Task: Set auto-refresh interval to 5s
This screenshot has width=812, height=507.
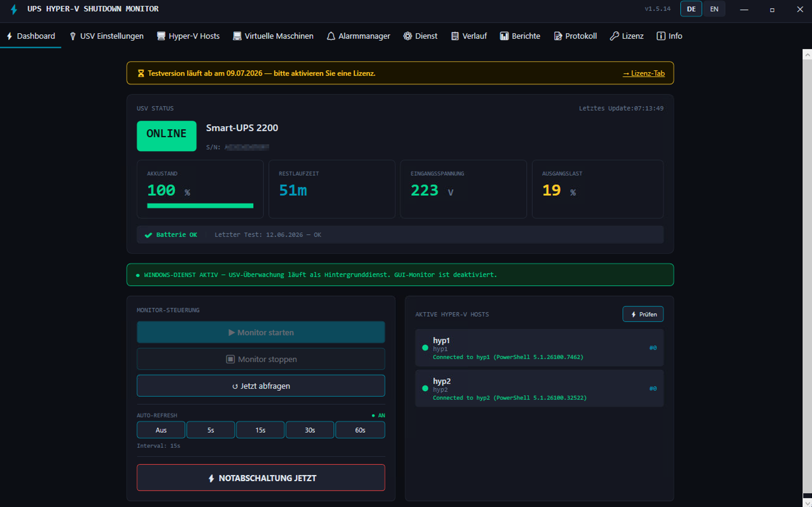Action: [x=210, y=430]
